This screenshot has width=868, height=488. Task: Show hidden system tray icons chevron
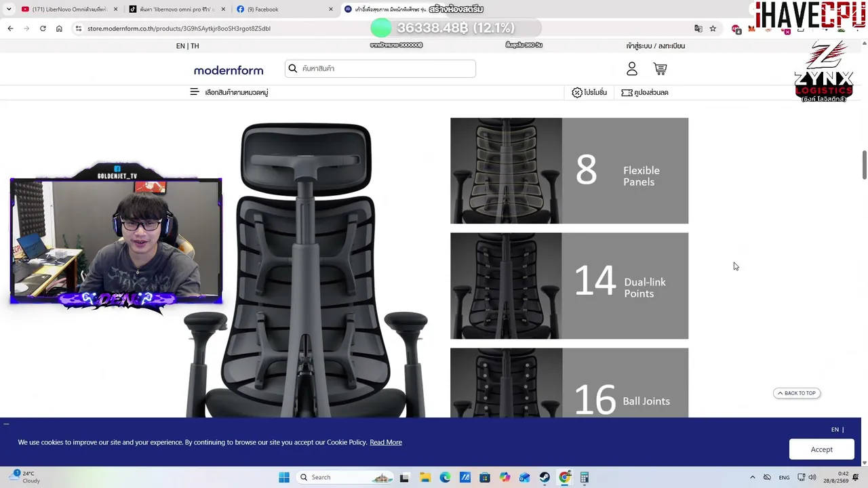point(752,477)
